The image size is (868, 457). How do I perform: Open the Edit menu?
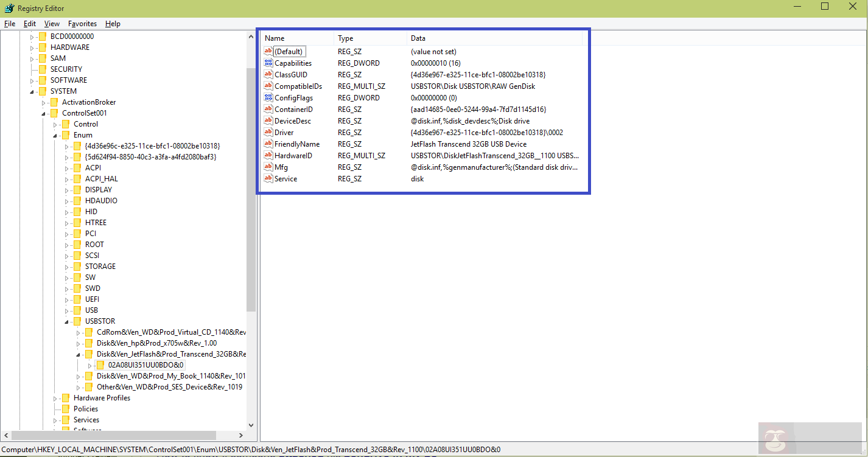(x=30, y=24)
